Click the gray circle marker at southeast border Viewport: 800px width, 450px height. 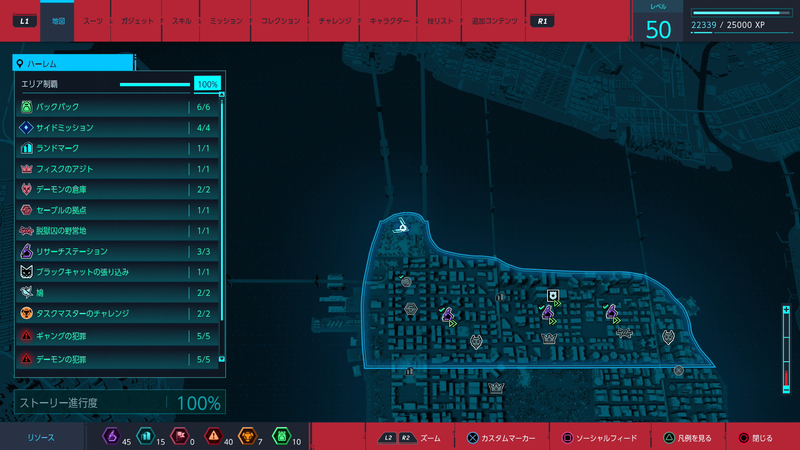679,371
